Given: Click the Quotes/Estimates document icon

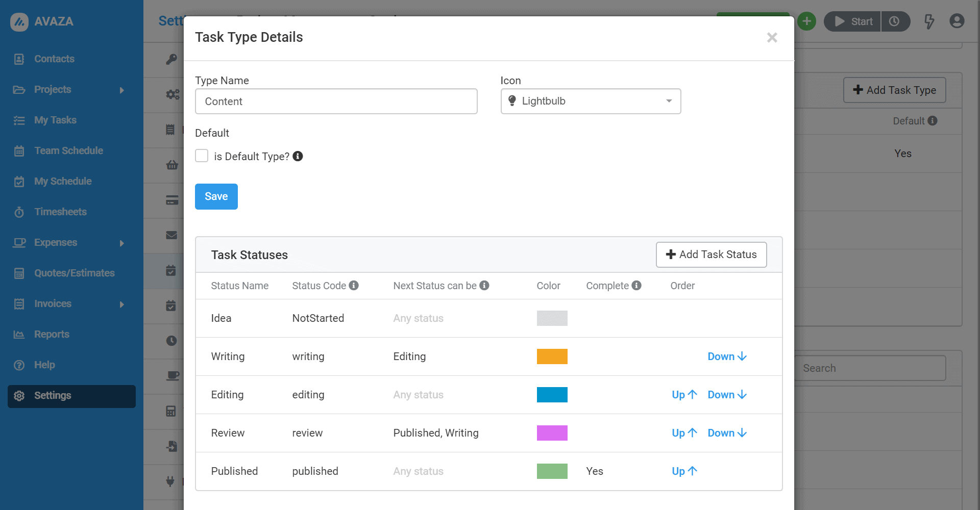Looking at the screenshot, I should coord(19,273).
